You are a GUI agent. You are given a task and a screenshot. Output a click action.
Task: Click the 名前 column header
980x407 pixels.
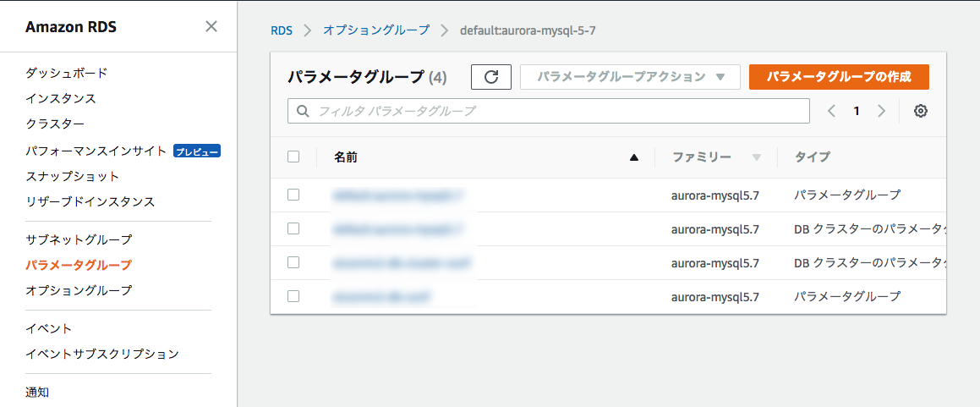pos(346,157)
